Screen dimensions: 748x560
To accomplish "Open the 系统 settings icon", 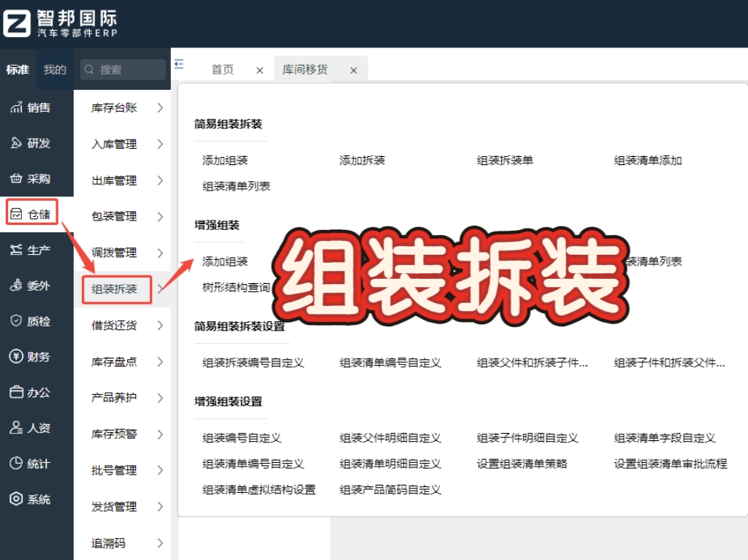I will tap(16, 499).
